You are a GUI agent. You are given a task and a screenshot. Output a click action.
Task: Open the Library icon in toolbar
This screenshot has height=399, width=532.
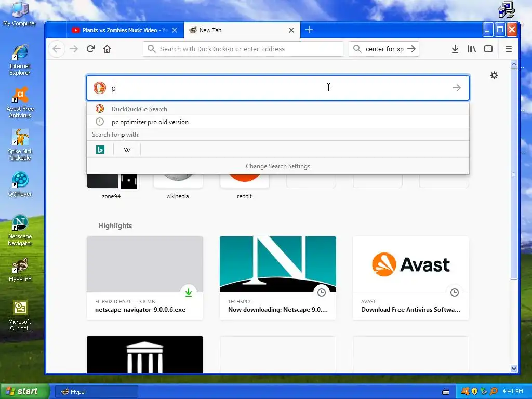click(472, 49)
